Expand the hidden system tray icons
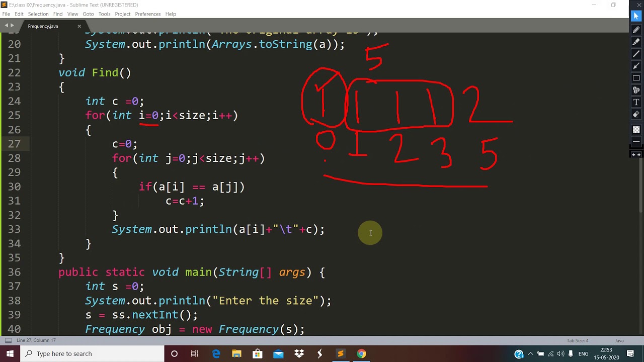The height and width of the screenshot is (362, 644). tap(530, 353)
